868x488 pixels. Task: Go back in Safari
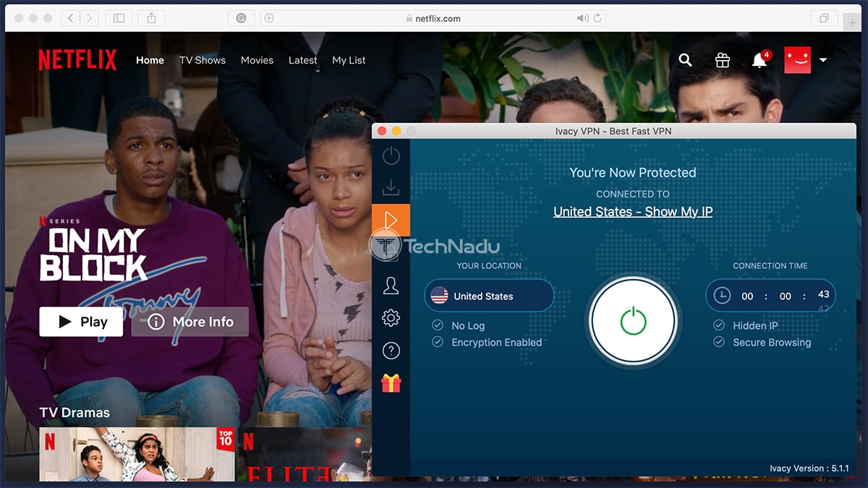(71, 18)
